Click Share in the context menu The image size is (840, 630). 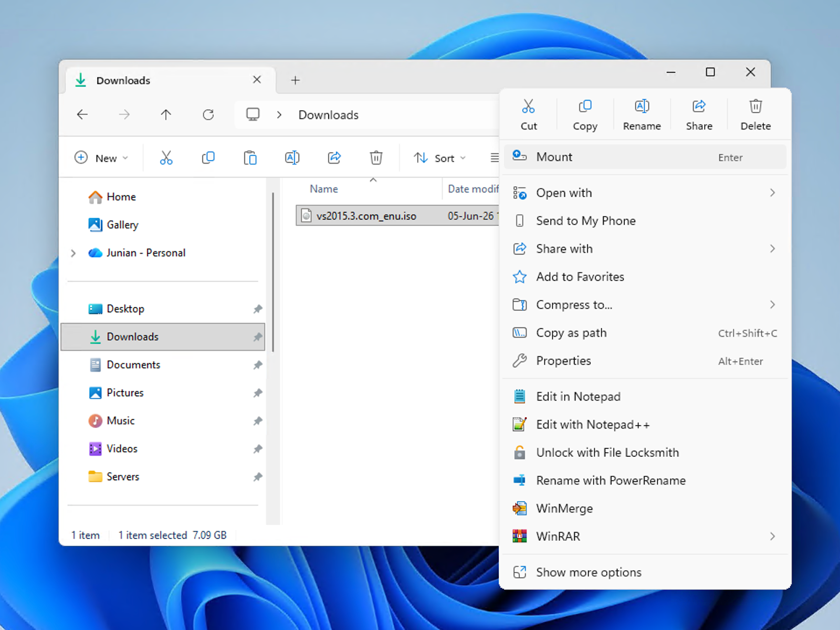click(699, 115)
